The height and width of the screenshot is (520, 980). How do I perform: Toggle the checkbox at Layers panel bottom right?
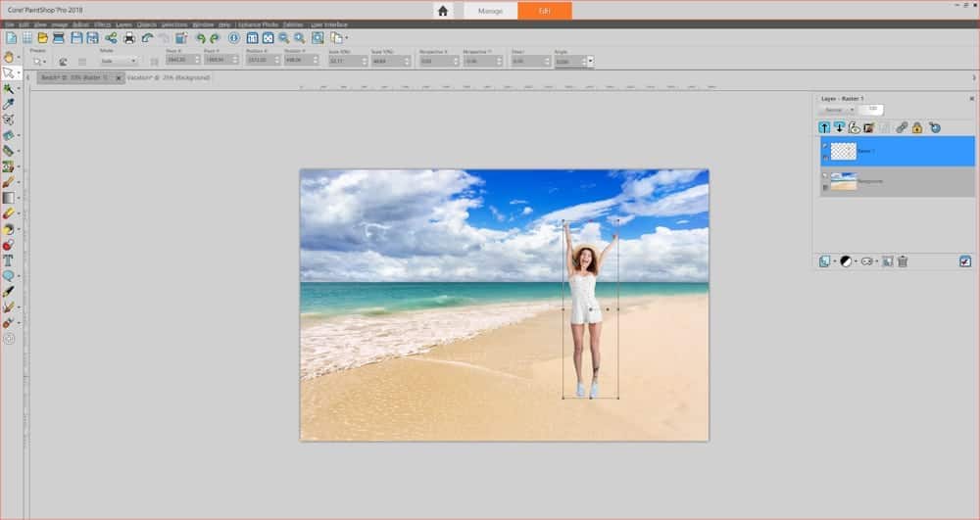pyautogui.click(x=965, y=261)
